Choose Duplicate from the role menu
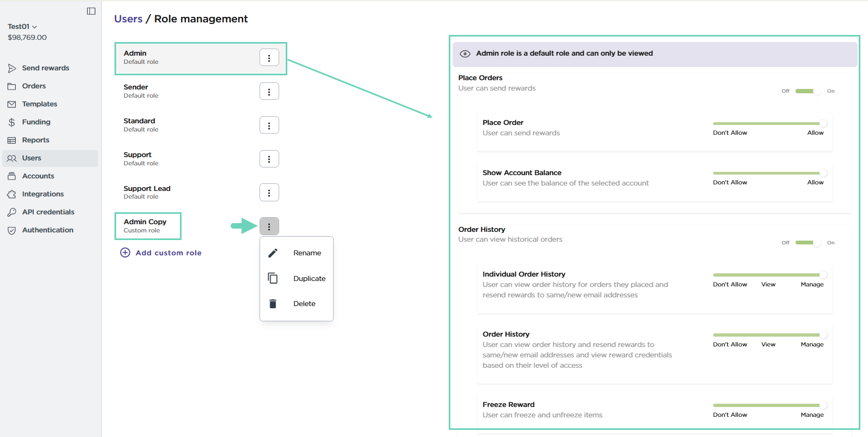 tap(297, 278)
